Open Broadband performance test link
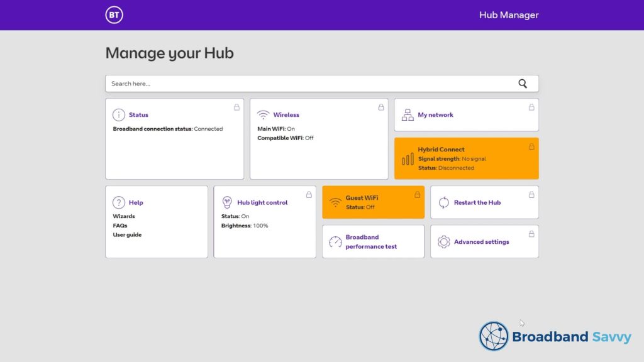The height and width of the screenshot is (362, 644). (x=371, y=242)
